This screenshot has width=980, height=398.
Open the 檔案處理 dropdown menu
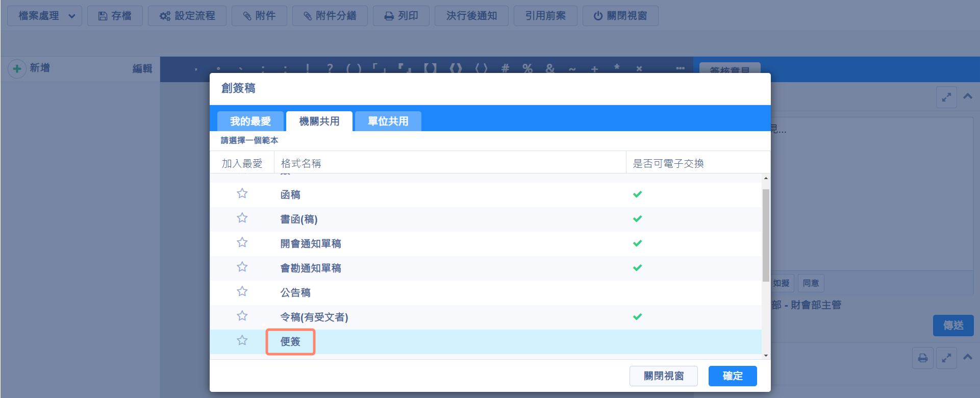point(45,16)
